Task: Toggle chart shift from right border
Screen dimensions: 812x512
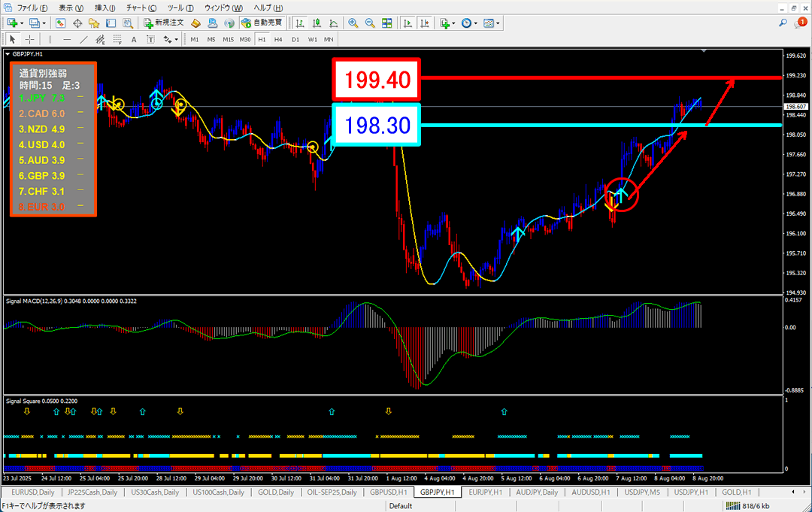Action: (425, 23)
